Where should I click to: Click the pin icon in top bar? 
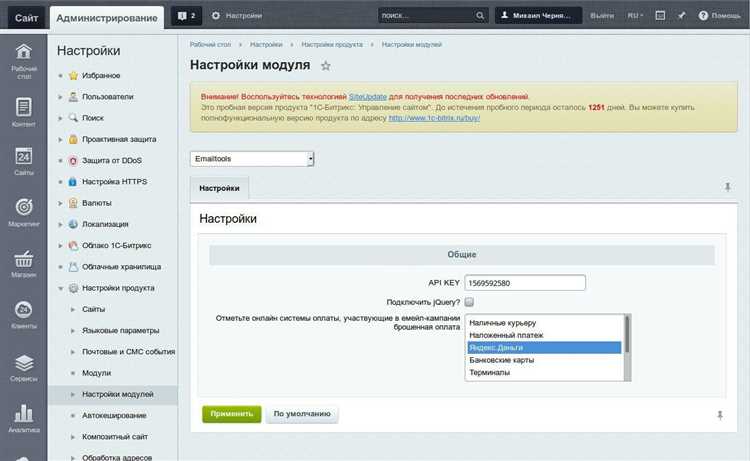tap(682, 16)
